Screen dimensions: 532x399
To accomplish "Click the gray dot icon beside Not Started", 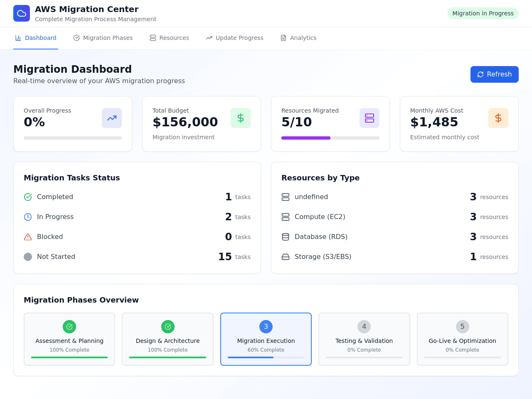I will click(28, 257).
